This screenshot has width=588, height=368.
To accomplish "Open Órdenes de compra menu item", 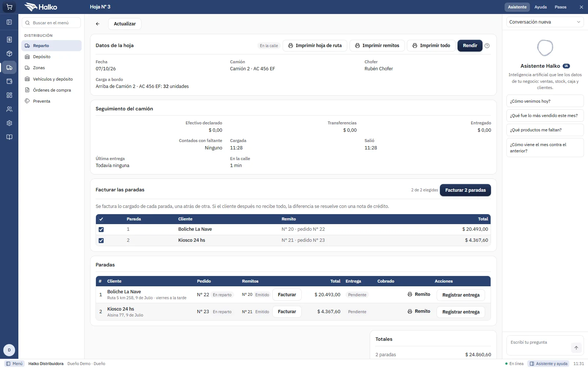I will coord(51,90).
